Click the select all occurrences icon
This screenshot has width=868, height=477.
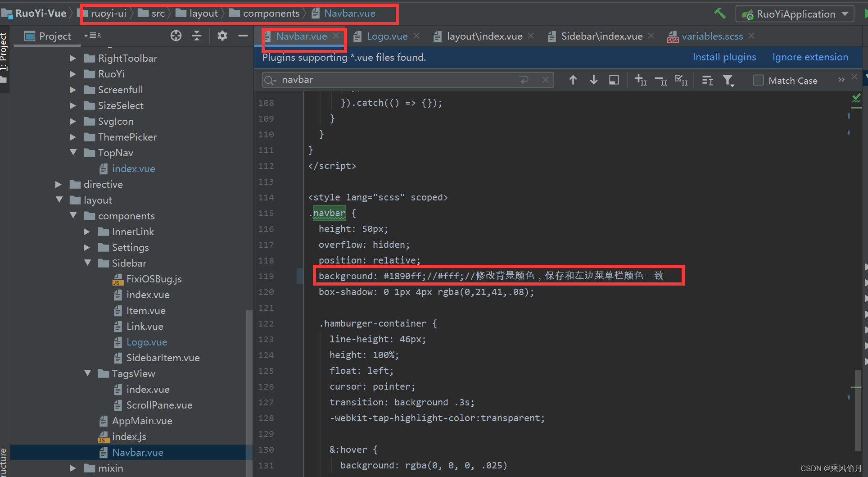click(x=614, y=80)
